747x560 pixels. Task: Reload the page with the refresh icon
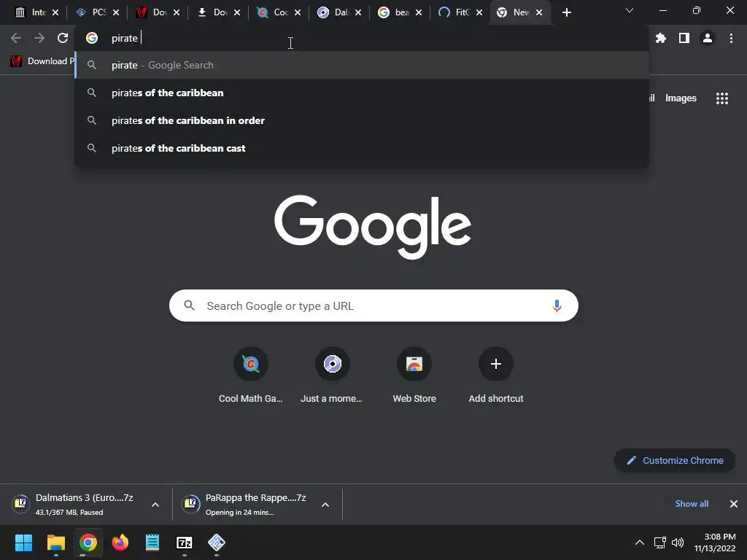point(63,38)
